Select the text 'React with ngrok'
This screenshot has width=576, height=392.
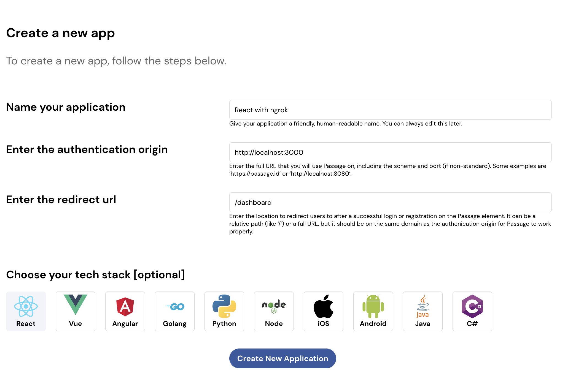pyautogui.click(x=261, y=110)
